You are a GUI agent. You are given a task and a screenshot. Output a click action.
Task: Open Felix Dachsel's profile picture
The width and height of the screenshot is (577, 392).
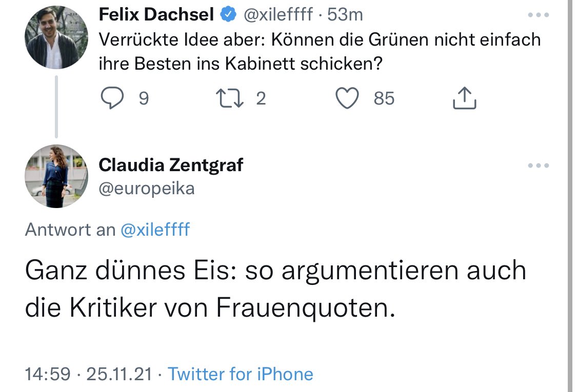[x=56, y=37]
